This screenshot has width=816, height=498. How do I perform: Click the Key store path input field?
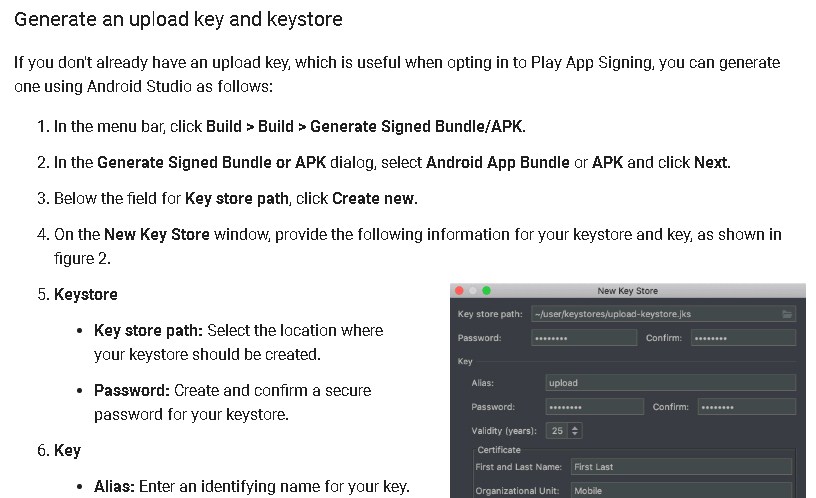tap(663, 314)
